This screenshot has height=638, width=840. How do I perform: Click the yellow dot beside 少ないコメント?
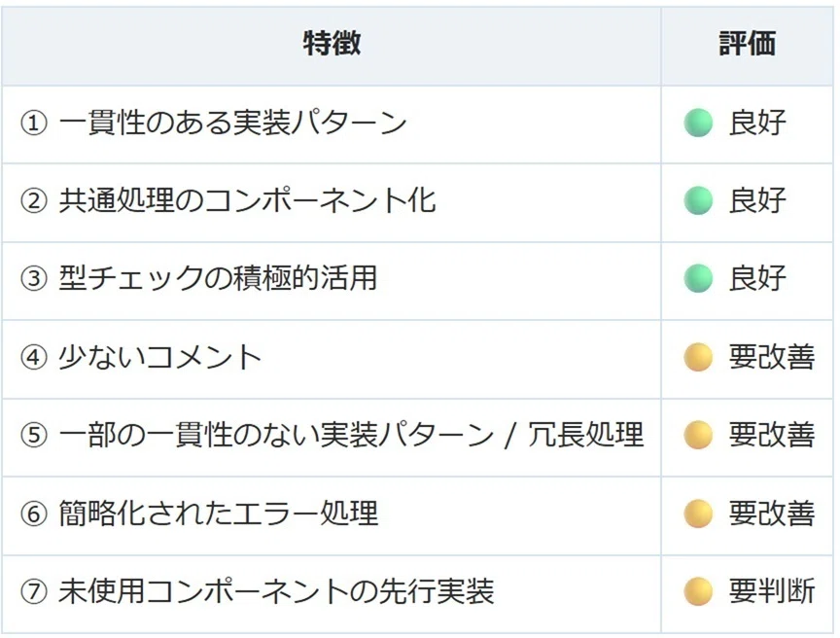697,357
